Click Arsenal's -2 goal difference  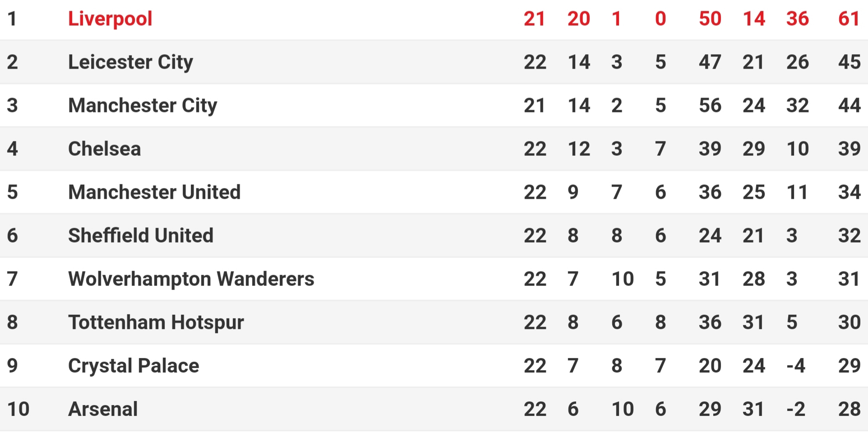796,409
